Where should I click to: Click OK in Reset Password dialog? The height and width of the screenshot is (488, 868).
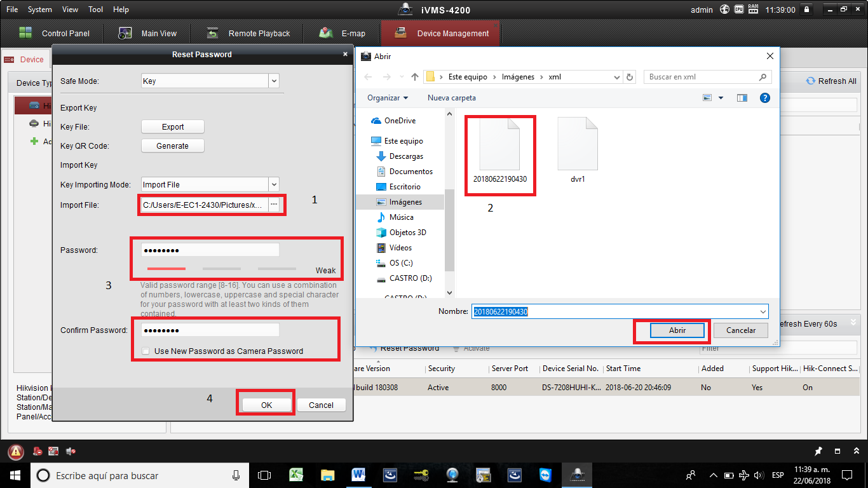[266, 405]
